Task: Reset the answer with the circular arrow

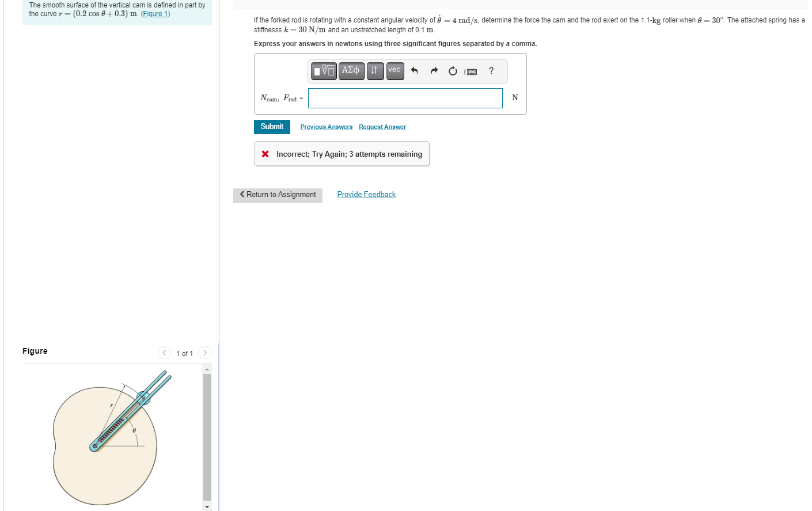Action: (x=453, y=71)
